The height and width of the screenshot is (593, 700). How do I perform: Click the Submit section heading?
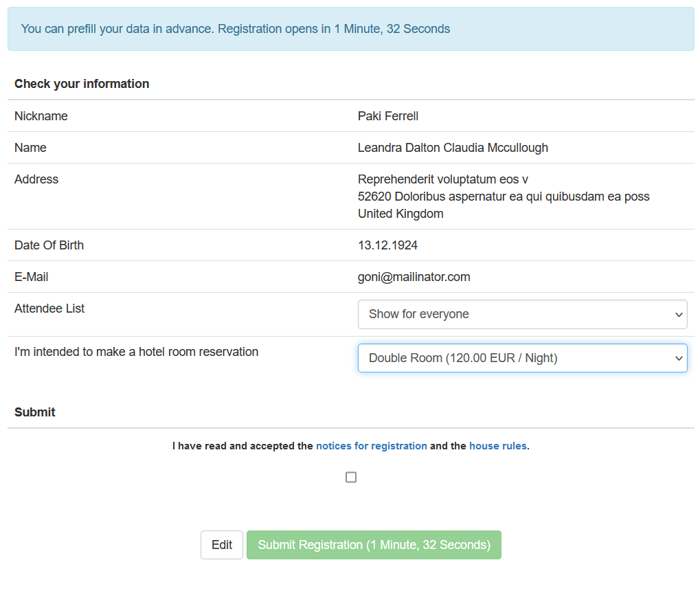[x=35, y=412]
